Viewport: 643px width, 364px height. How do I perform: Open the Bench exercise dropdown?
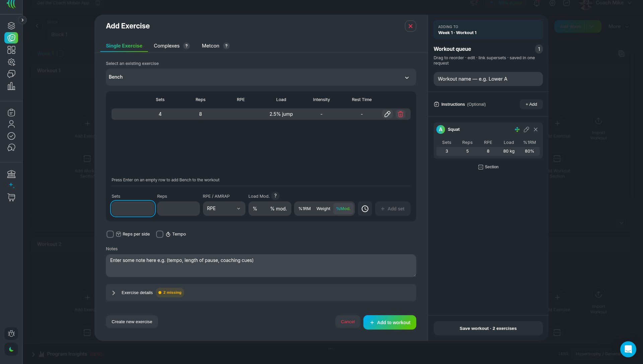(261, 77)
